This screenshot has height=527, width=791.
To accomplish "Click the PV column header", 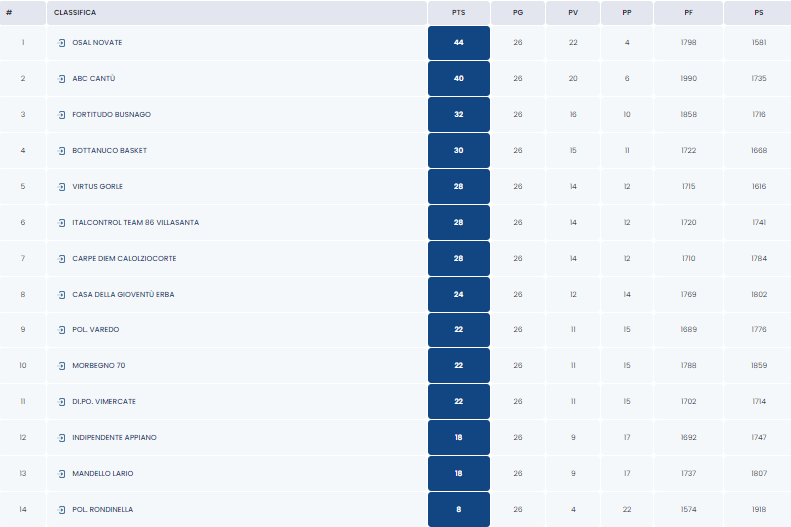I will (x=573, y=13).
